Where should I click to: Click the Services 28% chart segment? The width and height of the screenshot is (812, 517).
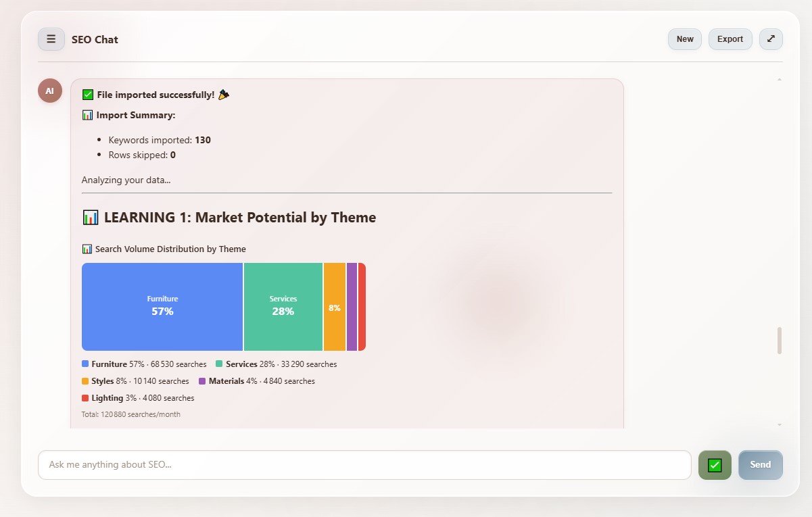pyautogui.click(x=283, y=306)
